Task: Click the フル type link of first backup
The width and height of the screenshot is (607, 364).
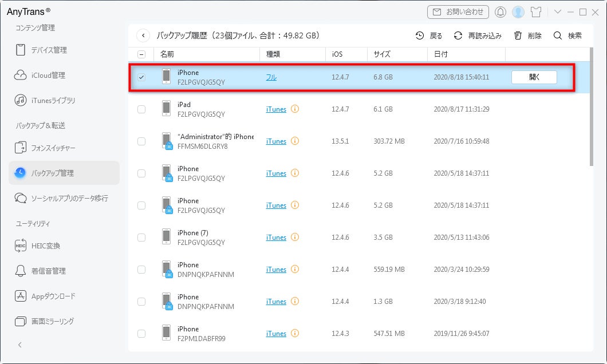Action: click(x=271, y=77)
